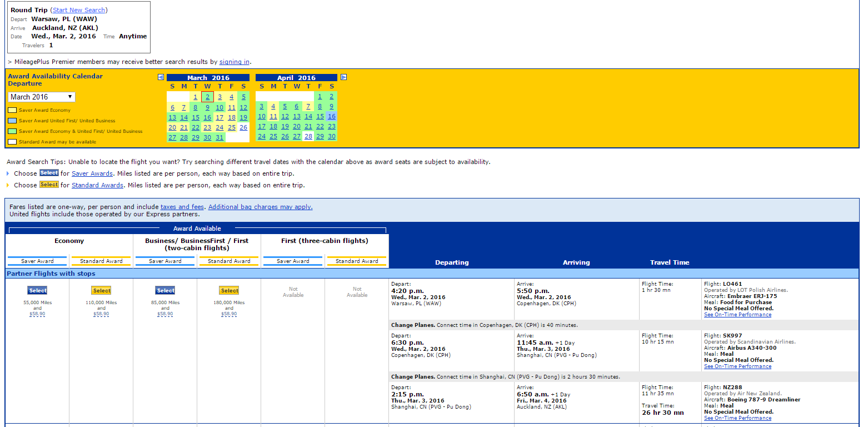
Task: Click the Economy Saver Award column header
Action: click(37, 261)
